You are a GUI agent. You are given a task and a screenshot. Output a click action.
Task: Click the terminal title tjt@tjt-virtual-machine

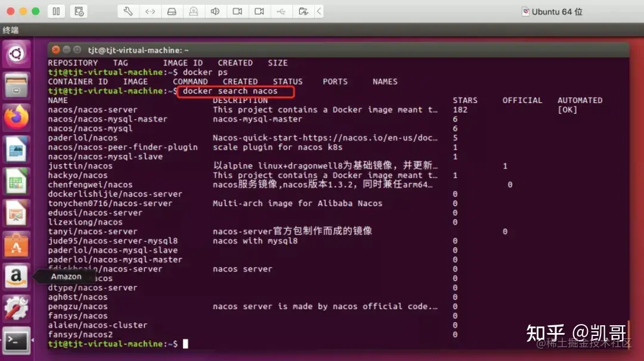pyautogui.click(x=138, y=50)
